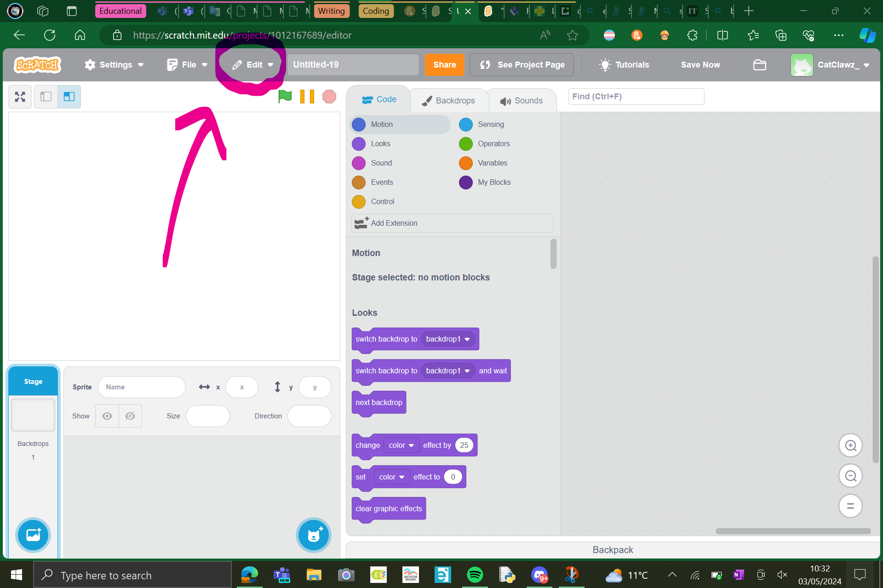The image size is (883, 588).
Task: Switch to small stage layout
Action: 46,97
